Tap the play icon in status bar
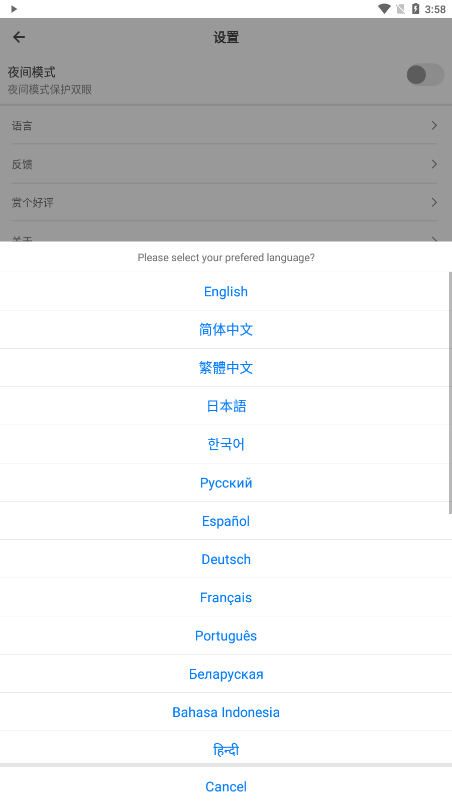 [14, 9]
